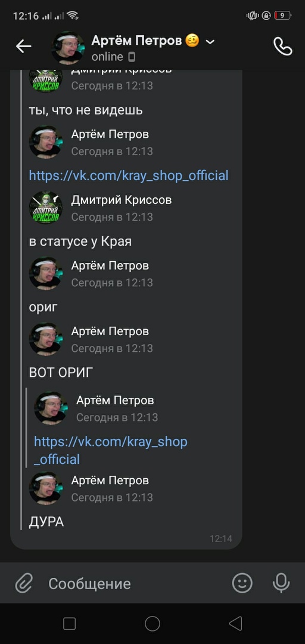Open quoted two-line kray_shop_official link
The image size is (305, 644).
110,450
